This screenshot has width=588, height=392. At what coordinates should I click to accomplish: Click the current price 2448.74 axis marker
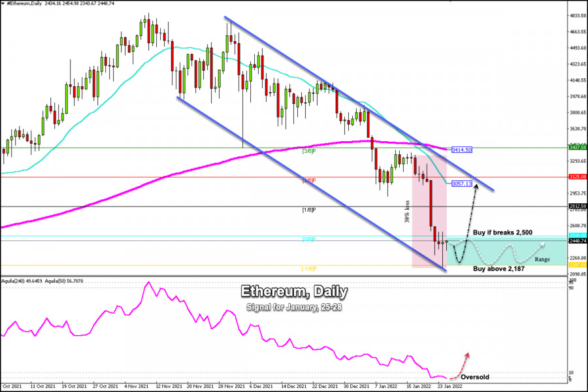578,240
